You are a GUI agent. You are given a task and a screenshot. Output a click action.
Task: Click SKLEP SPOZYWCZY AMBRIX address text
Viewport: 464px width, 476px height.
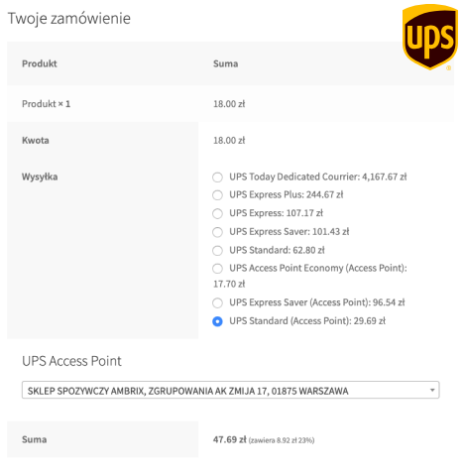coord(187,391)
